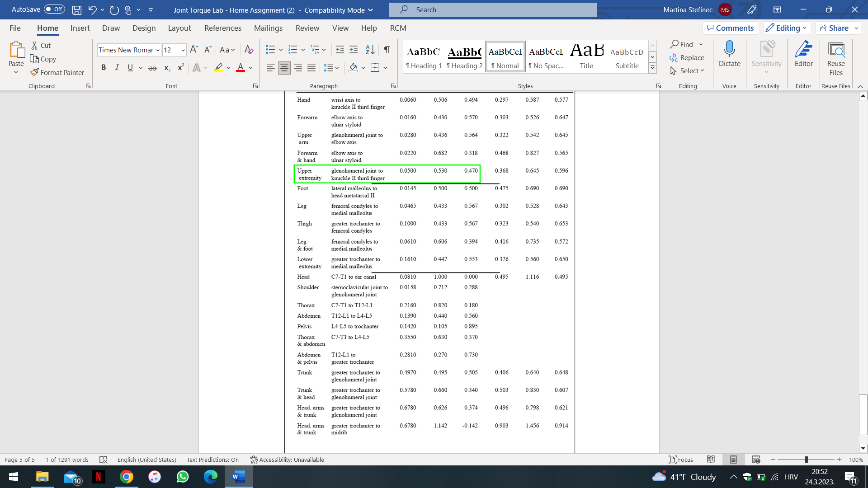Open WhatsApp from the taskbar
Viewport: 868px width, 488px height.
(x=183, y=477)
